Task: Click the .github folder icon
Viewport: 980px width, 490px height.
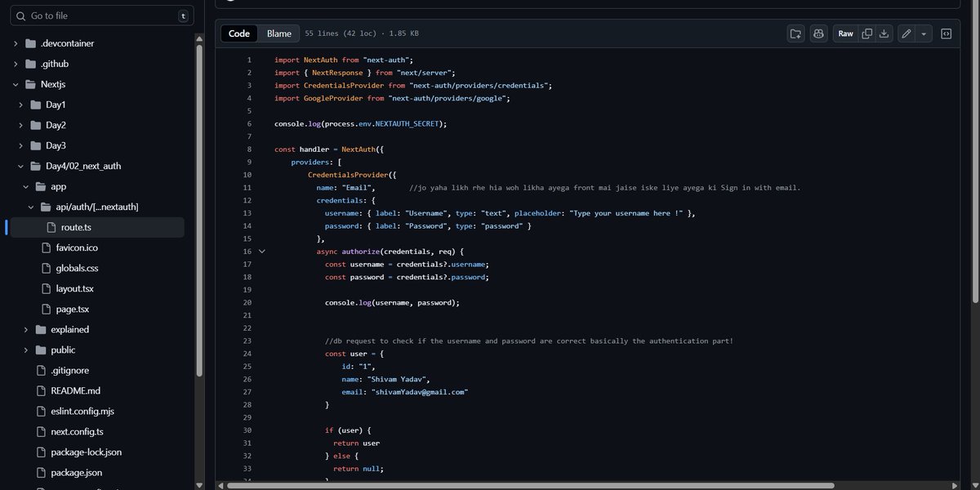Action: click(x=31, y=64)
